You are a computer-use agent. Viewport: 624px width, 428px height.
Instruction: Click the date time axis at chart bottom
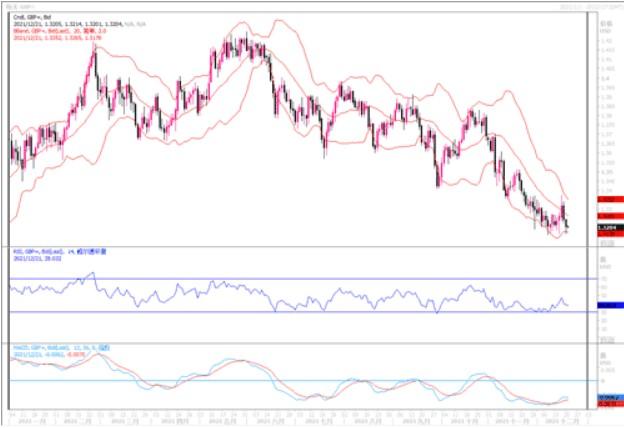[300, 416]
